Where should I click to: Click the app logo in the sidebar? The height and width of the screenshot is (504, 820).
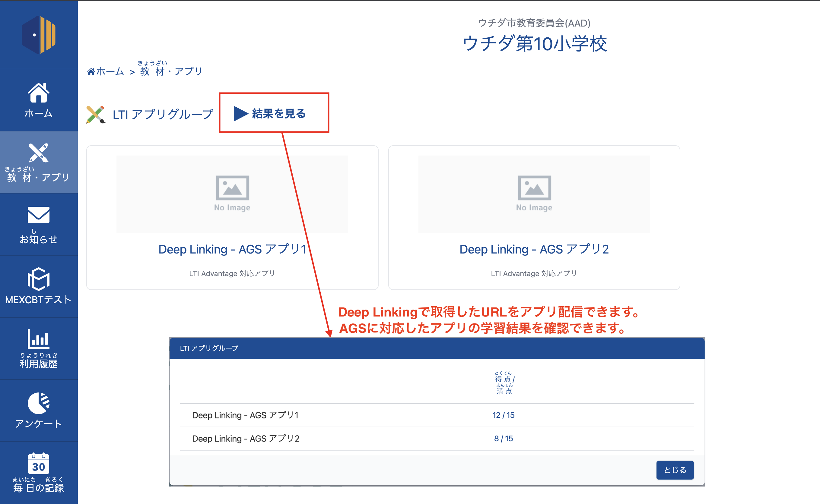(x=39, y=35)
